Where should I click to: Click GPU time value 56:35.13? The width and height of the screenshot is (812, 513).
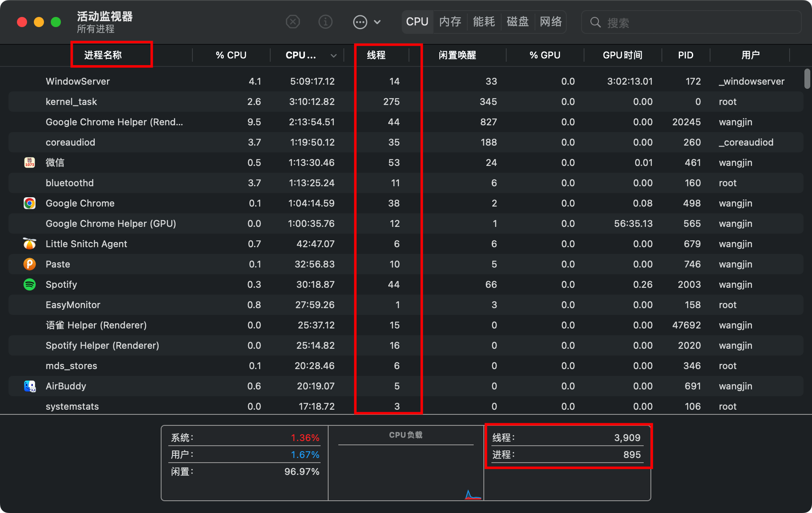634,223
